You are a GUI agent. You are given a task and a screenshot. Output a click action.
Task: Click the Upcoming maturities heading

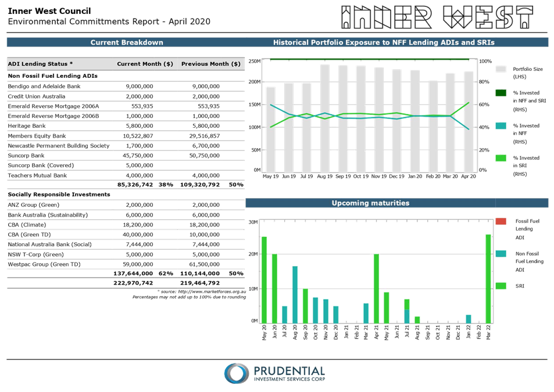point(370,203)
